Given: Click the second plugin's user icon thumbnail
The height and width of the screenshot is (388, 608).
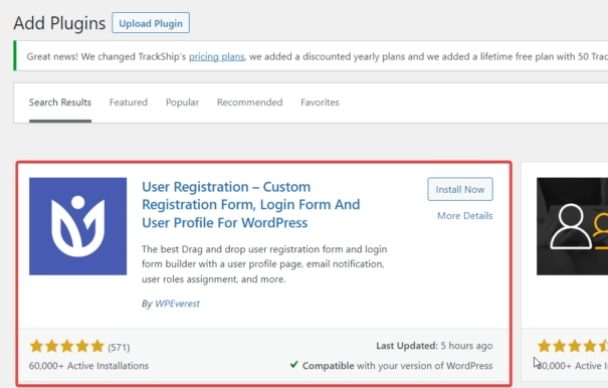Looking at the screenshot, I should [572, 226].
